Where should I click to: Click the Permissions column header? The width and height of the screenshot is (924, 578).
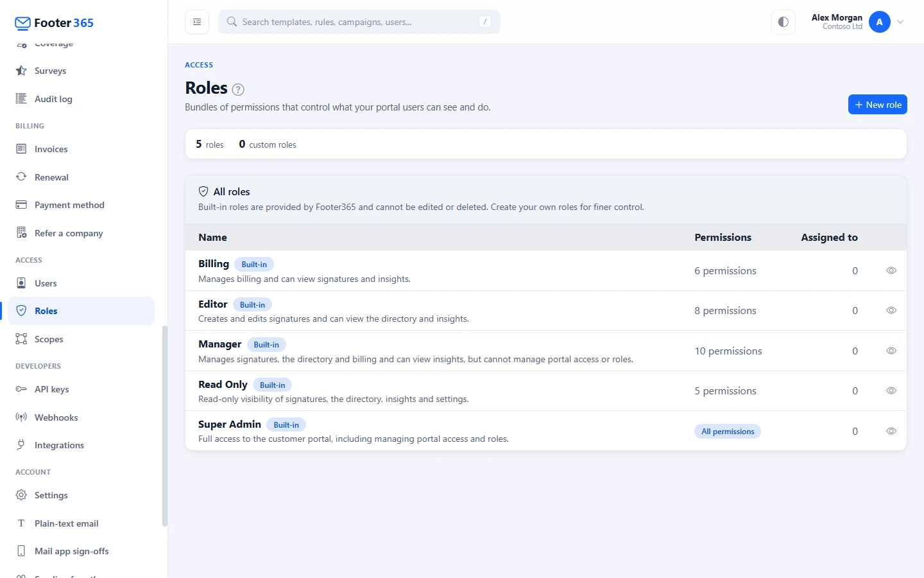click(723, 238)
